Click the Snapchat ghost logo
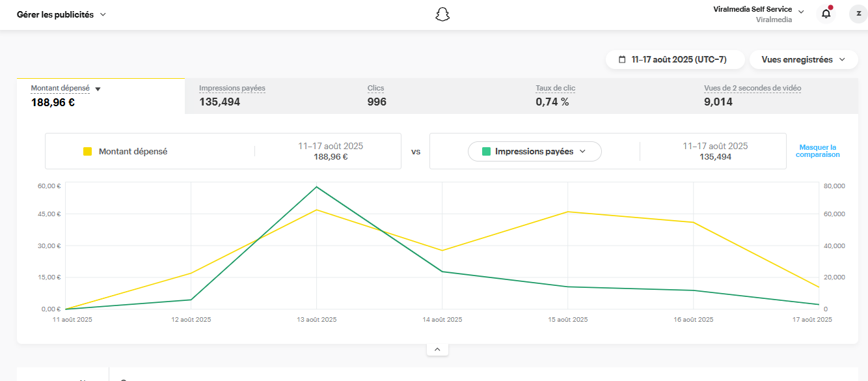Screen dimensions: 868x381 (442, 14)
